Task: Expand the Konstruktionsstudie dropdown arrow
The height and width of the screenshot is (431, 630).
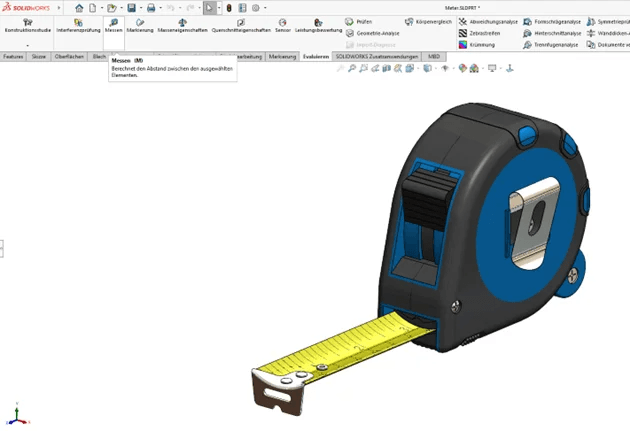Action: coord(27,45)
